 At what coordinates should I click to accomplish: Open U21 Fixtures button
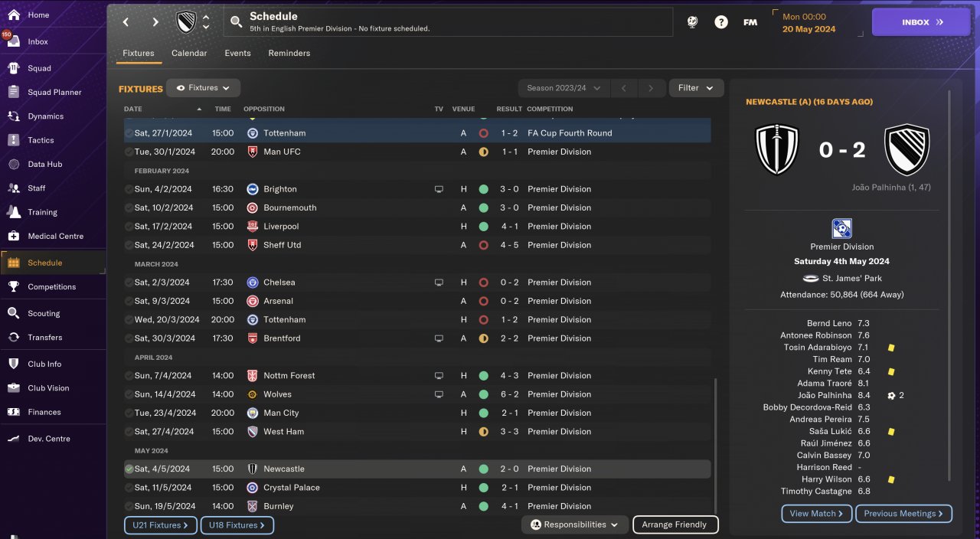pos(161,525)
